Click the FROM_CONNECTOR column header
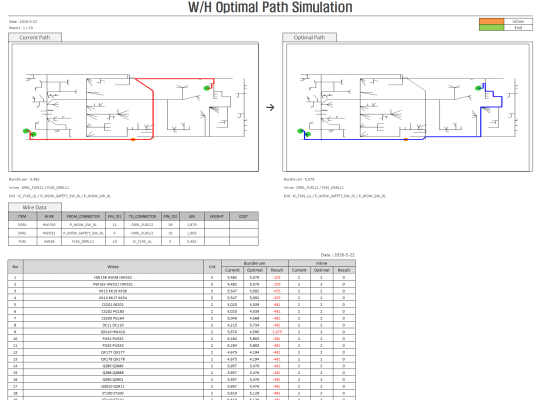The height and width of the screenshot is (400, 550). pyautogui.click(x=83, y=216)
